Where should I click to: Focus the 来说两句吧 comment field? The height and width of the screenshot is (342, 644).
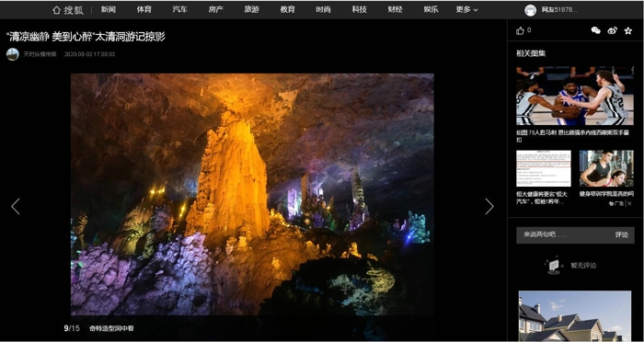click(565, 234)
